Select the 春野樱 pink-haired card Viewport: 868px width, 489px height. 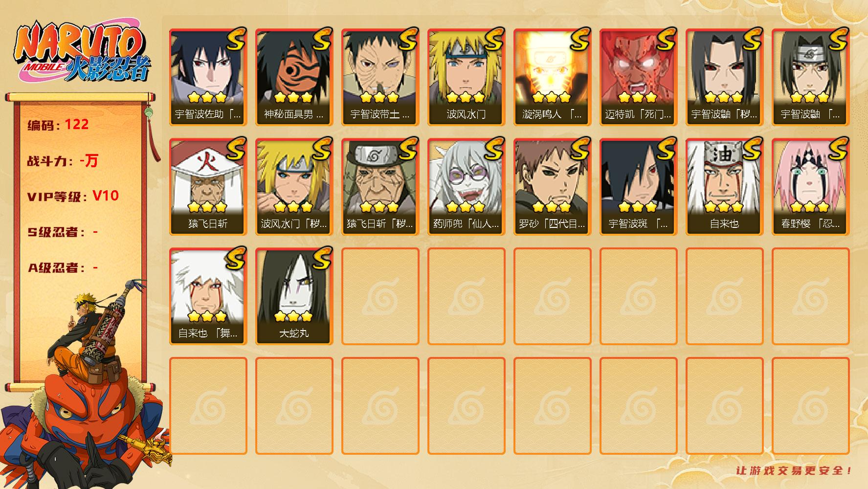tap(810, 187)
